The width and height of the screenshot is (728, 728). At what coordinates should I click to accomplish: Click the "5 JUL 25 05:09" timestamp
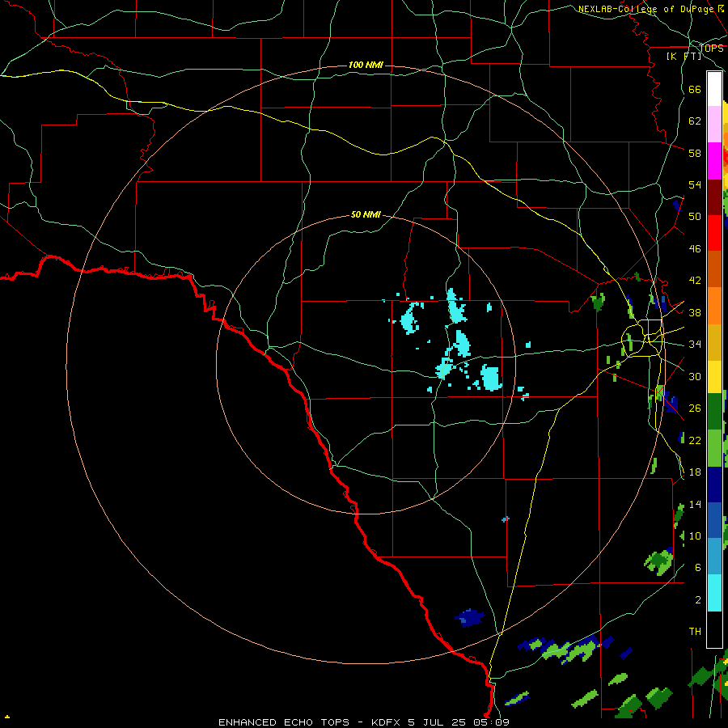click(459, 722)
